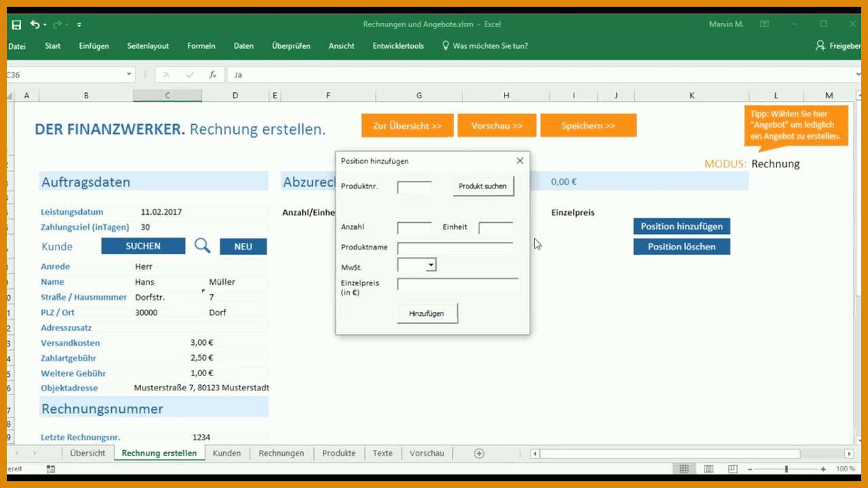Click the Produktnr. input field
The image size is (868, 488).
pos(414,186)
